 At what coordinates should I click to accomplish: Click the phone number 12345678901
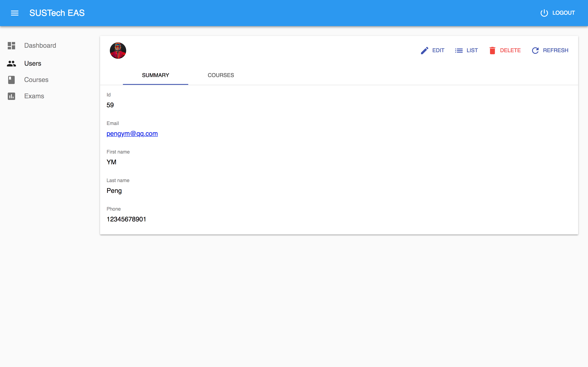126,219
